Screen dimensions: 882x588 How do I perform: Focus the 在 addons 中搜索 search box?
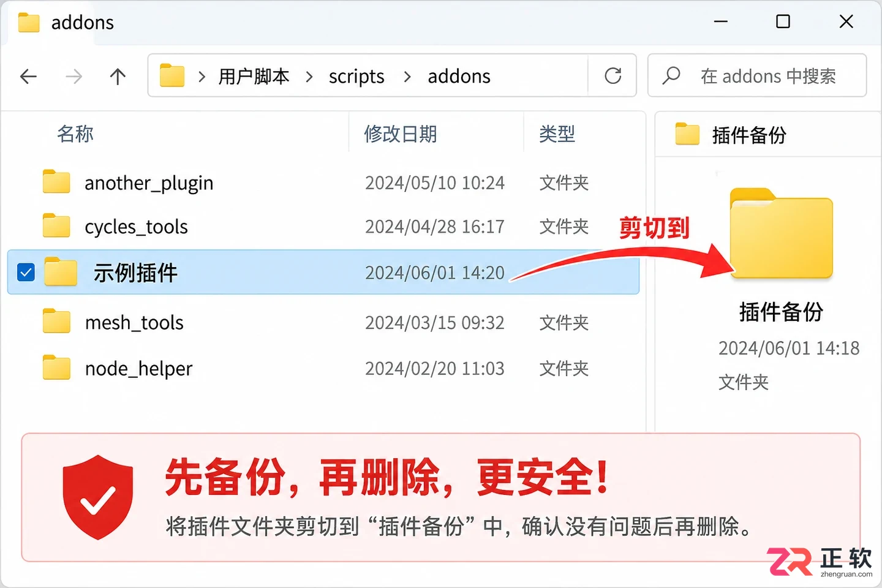757,75
